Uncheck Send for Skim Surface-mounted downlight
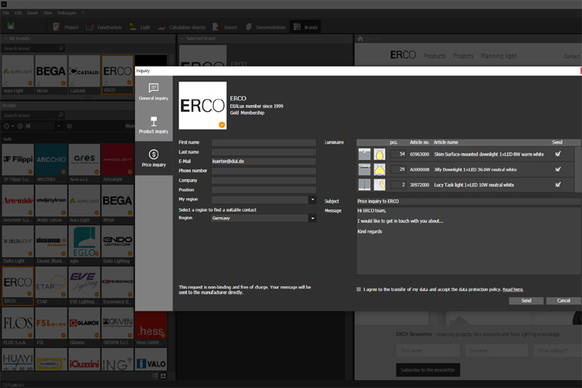The height and width of the screenshot is (388, 582). pyautogui.click(x=558, y=154)
